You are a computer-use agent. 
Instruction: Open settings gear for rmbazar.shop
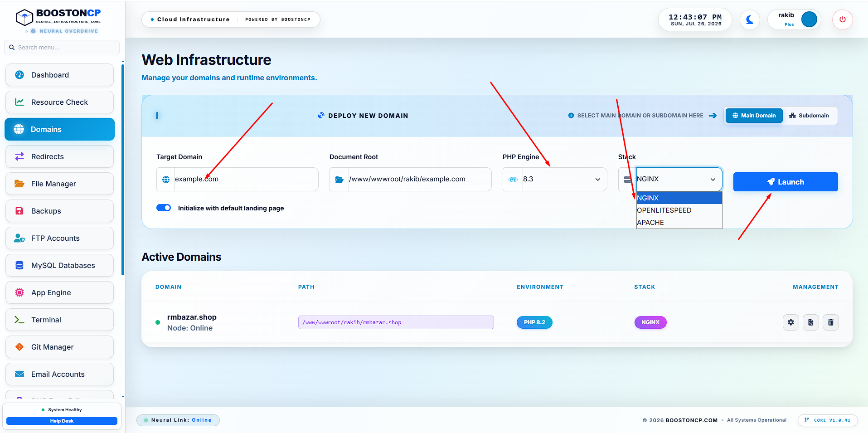(x=790, y=322)
